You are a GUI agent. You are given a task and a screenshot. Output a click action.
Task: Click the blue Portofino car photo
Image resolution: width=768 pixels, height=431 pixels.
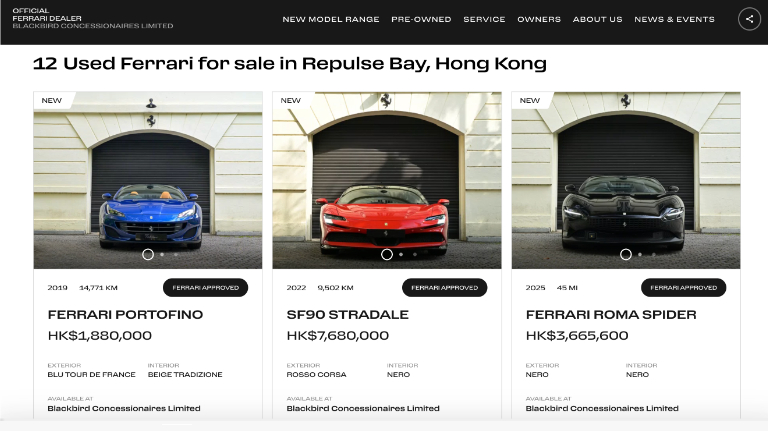tap(148, 180)
